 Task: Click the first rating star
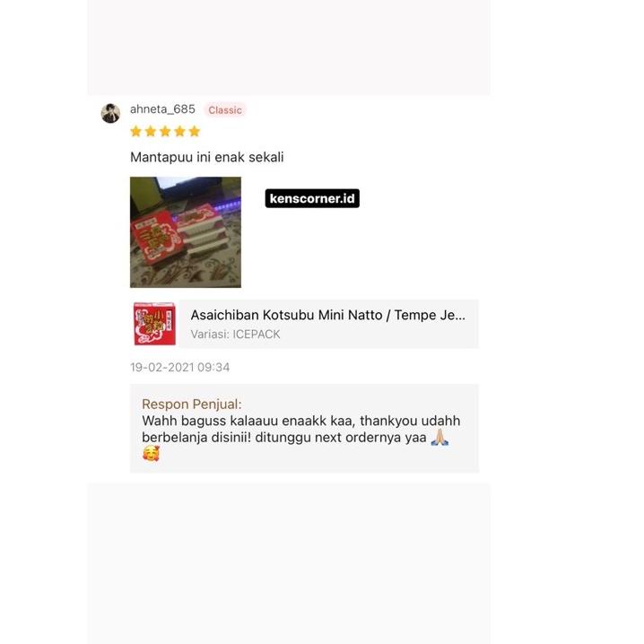click(x=136, y=132)
